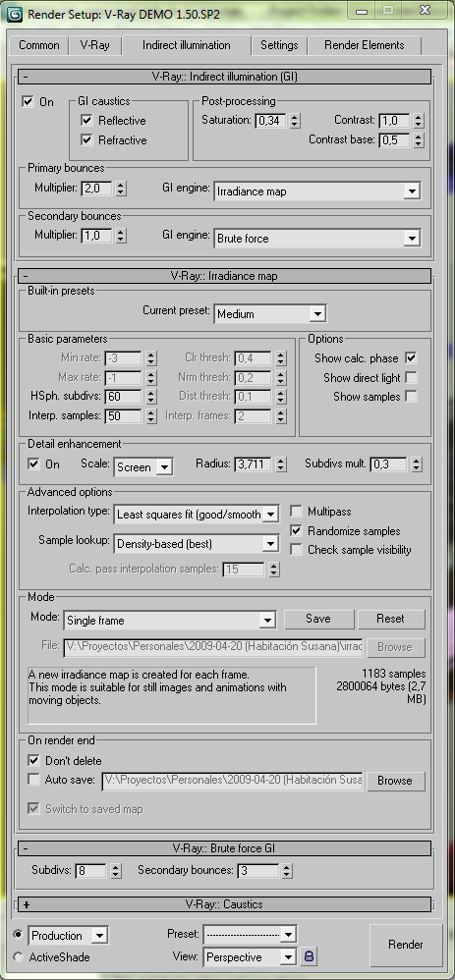
Task: Expand the V-Ray Caustics rollout
Action: tap(225, 904)
